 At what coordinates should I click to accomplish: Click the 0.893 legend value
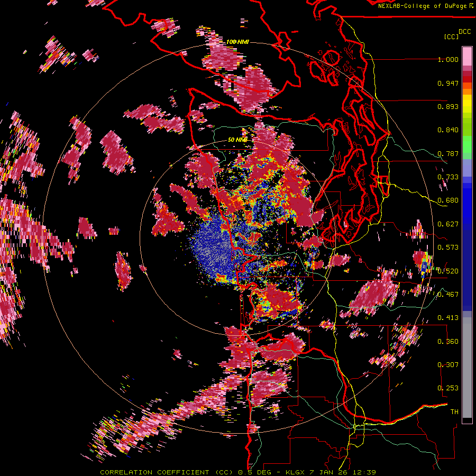pyautogui.click(x=448, y=106)
